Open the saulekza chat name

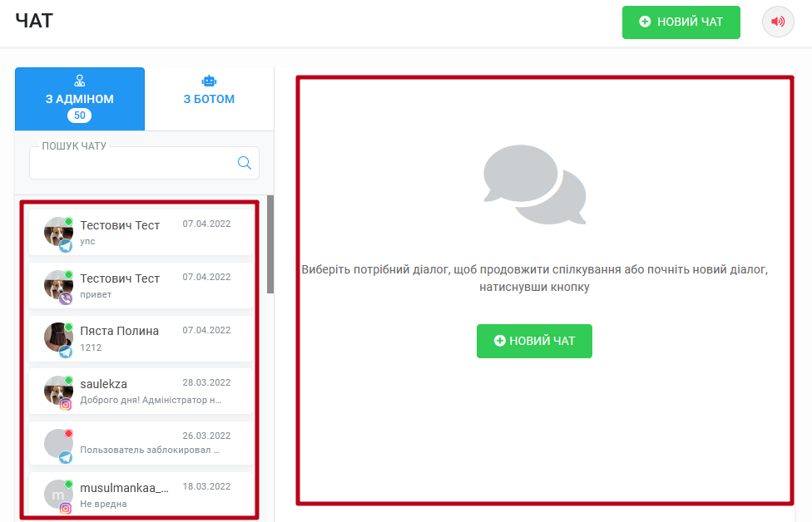pyautogui.click(x=103, y=384)
